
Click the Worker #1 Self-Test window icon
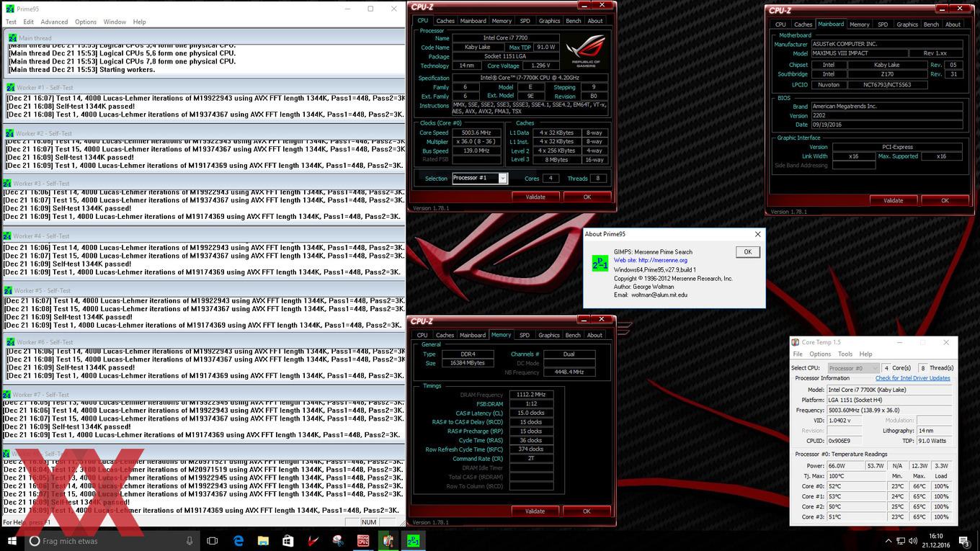point(10,87)
